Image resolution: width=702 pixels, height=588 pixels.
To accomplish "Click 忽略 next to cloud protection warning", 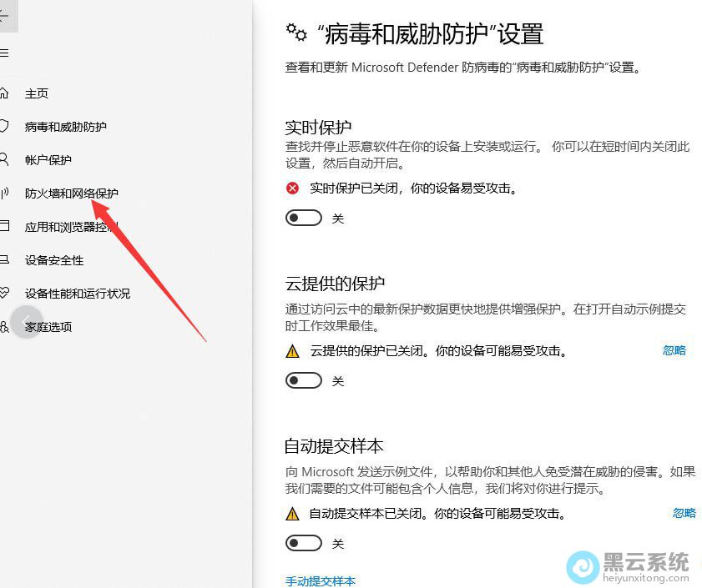I will (674, 350).
